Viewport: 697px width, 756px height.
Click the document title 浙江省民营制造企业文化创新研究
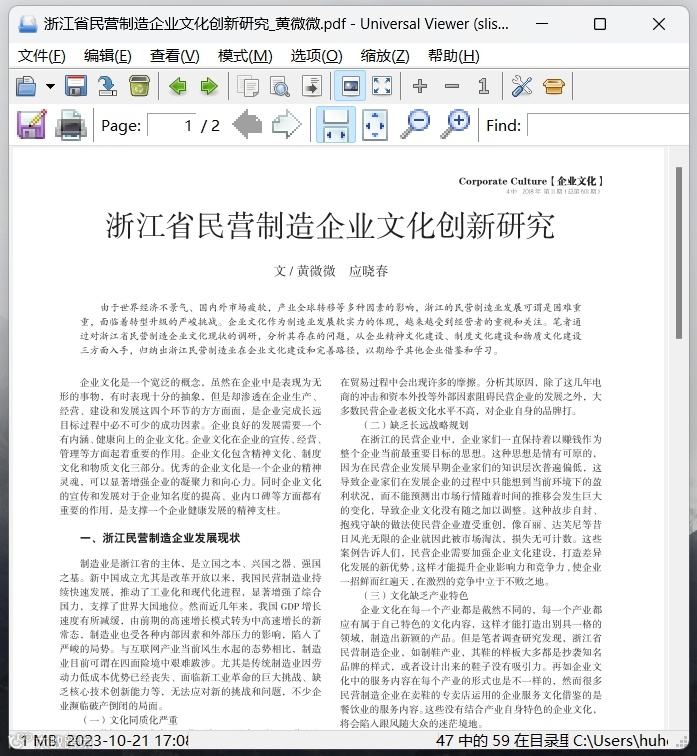tap(330, 226)
